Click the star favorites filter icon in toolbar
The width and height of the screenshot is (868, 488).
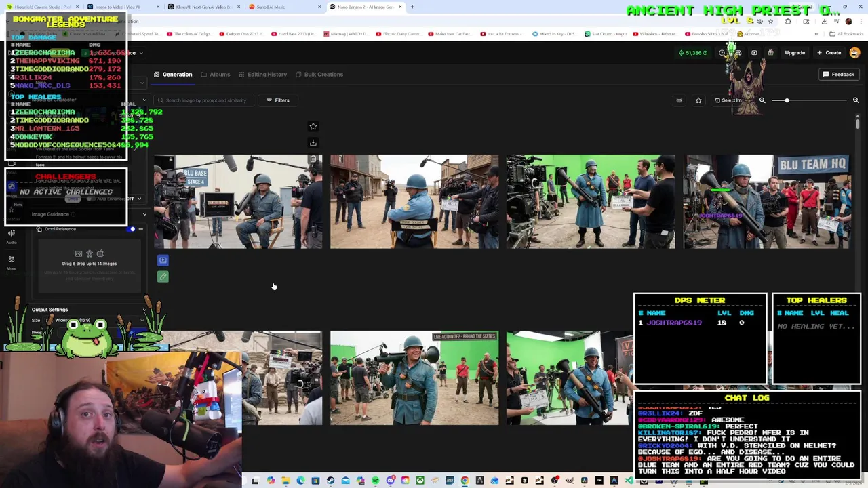(698, 100)
